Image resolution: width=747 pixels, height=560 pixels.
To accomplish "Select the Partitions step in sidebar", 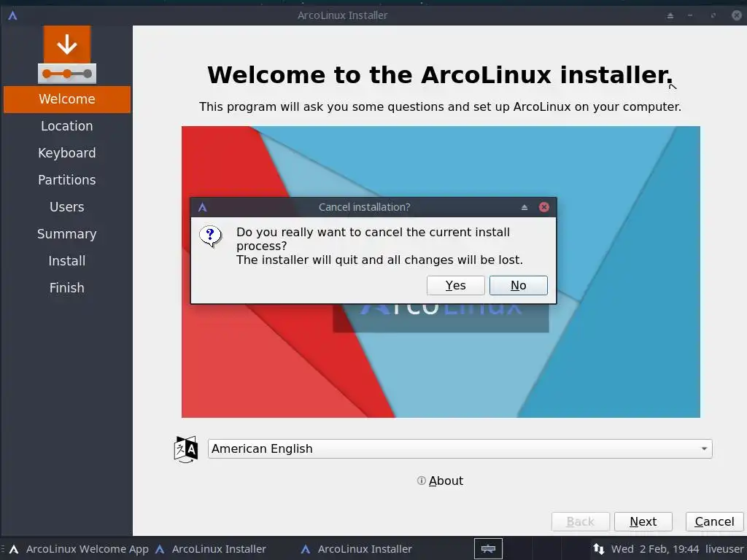I will click(66, 180).
